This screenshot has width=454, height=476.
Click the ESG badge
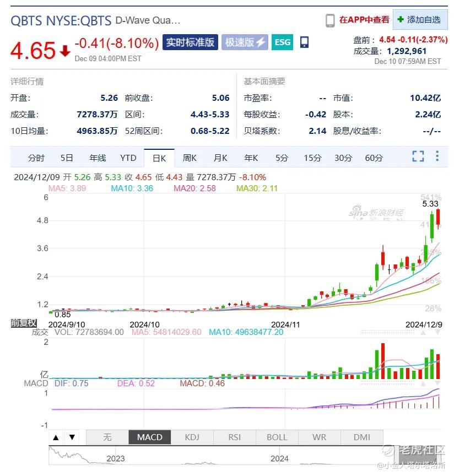coord(283,42)
